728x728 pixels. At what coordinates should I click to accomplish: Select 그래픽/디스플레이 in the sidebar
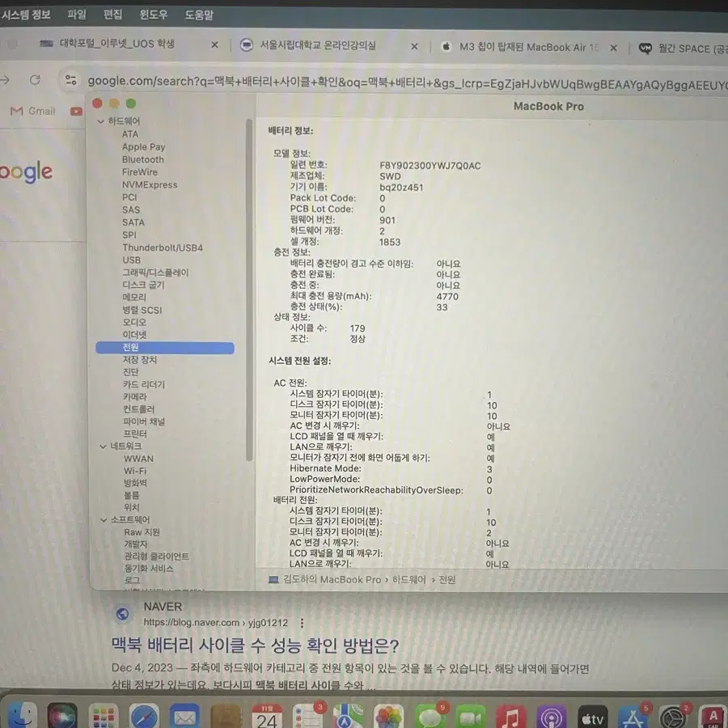pyautogui.click(x=155, y=273)
